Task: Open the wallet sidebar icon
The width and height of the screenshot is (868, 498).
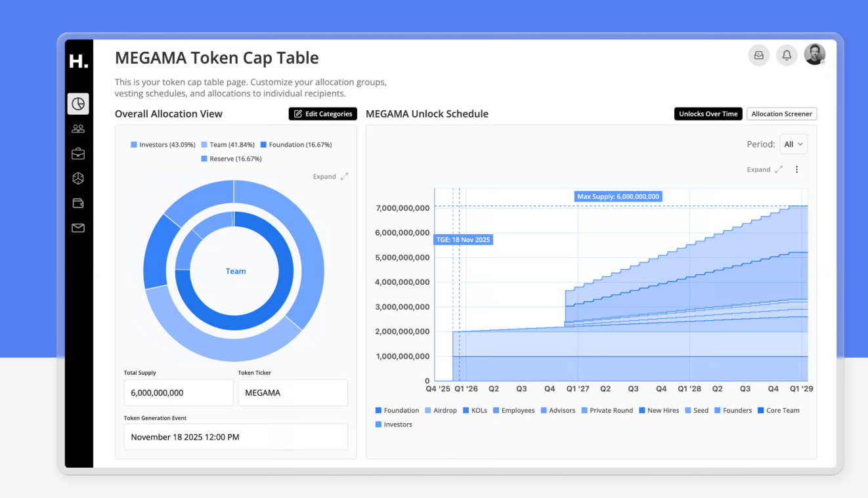Action: point(78,203)
